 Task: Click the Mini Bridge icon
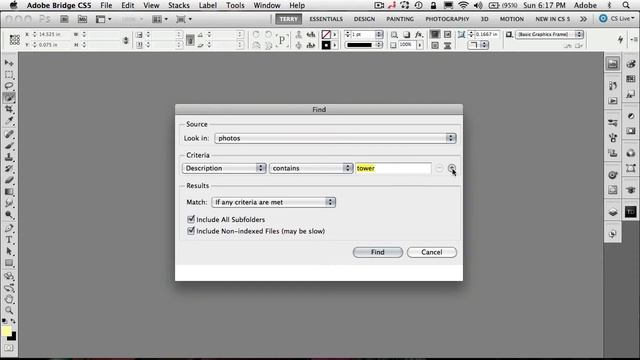(82, 19)
